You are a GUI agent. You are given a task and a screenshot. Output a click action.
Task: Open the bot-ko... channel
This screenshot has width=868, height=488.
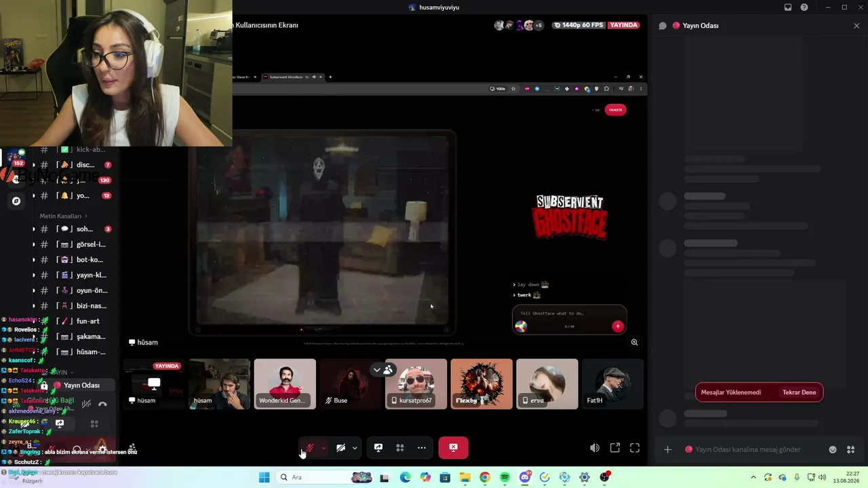click(76, 260)
